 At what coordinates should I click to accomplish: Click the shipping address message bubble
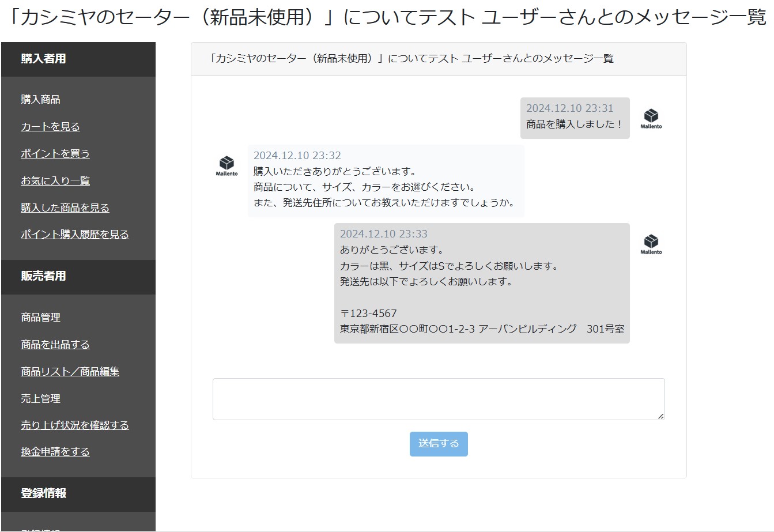point(481,283)
